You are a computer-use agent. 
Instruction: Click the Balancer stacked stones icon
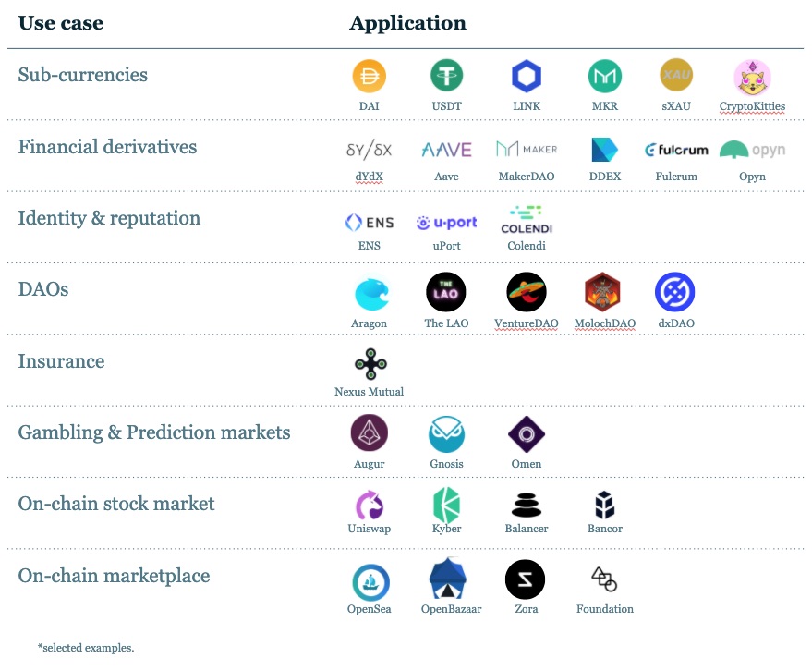point(527,505)
